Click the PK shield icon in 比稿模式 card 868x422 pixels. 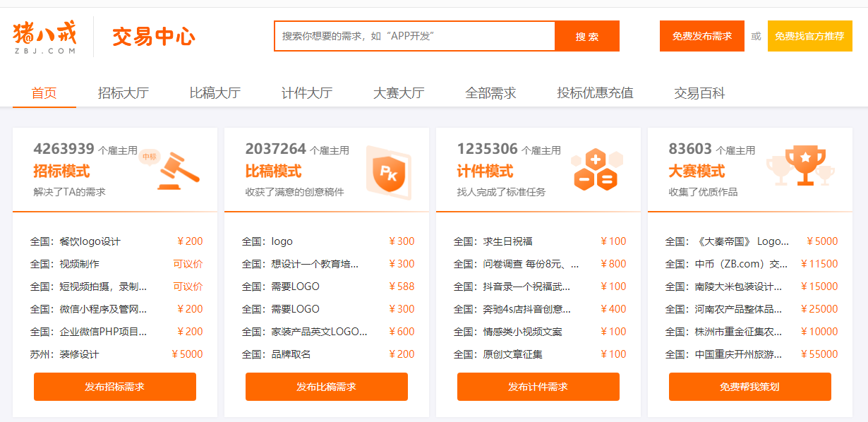388,174
